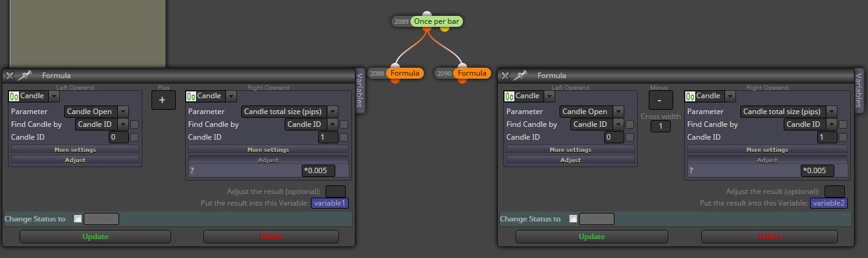
Task: Enable Change Status to checkbox in Plus formula
Action: point(78,219)
